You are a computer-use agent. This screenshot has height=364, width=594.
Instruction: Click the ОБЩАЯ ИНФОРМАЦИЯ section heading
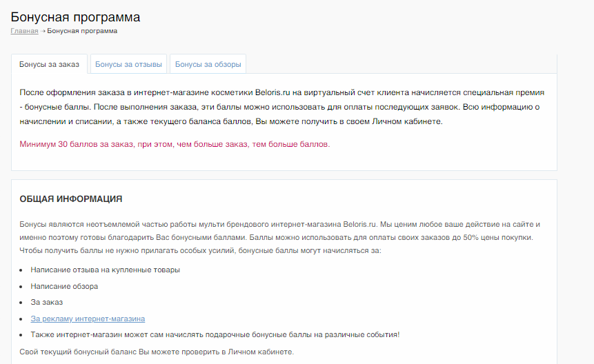(70, 199)
